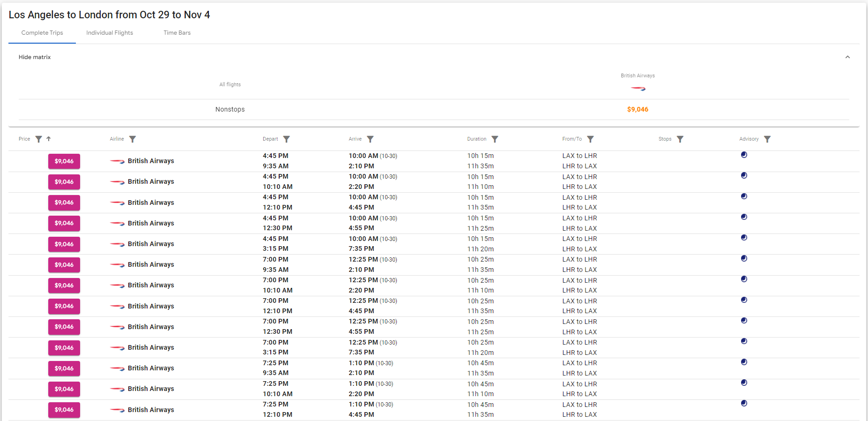Collapse the matrix with the chevron arrow

847,57
